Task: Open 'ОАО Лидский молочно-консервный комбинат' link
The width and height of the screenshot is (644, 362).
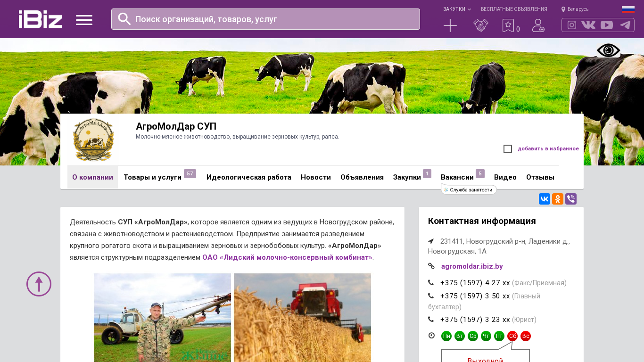Action: (287, 257)
